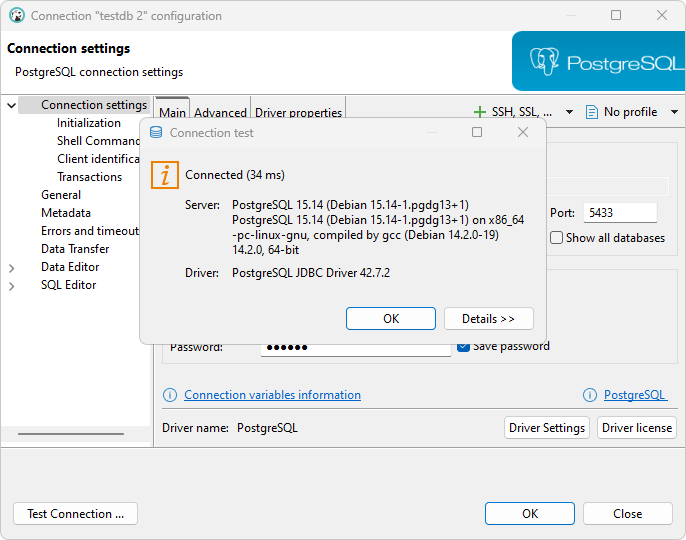Click the green plus SSH, SSL icon
Viewport: 686px width, 540px height.
[480, 112]
